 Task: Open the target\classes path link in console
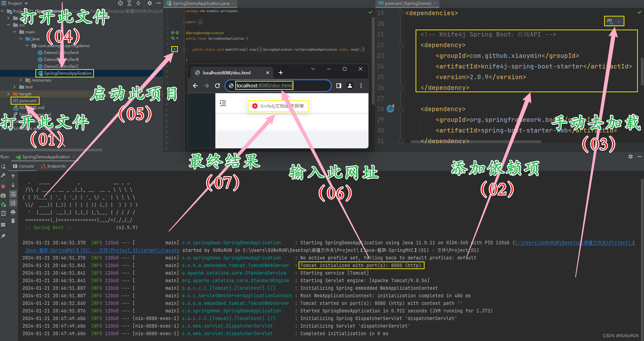[102, 250]
